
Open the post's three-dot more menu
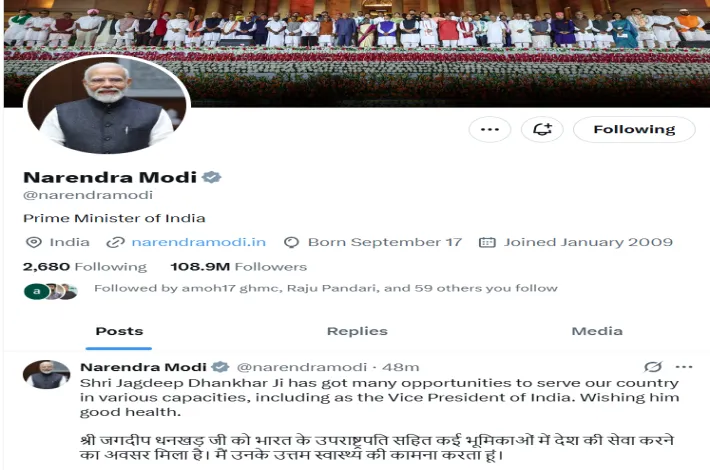point(684,366)
